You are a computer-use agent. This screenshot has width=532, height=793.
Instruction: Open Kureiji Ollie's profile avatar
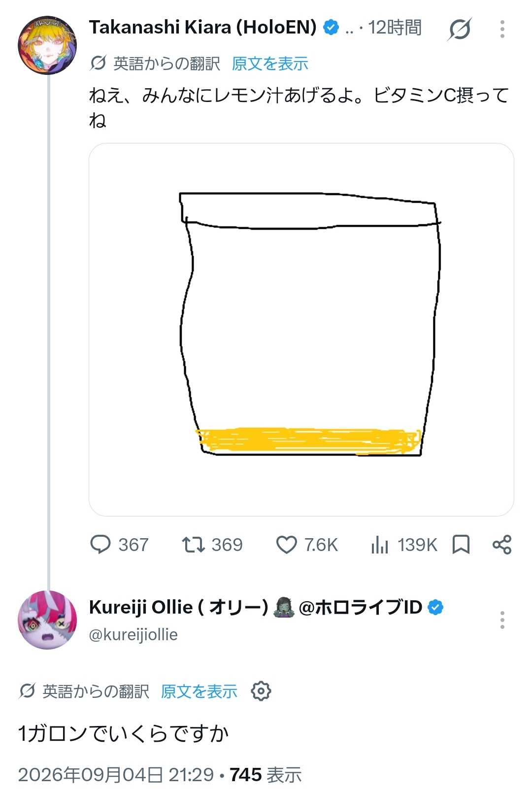47,620
